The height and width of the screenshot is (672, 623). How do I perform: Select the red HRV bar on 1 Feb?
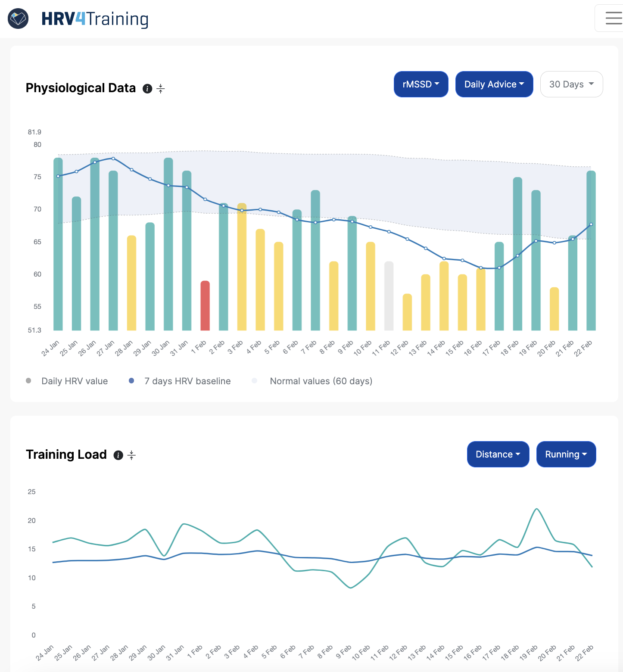205,306
